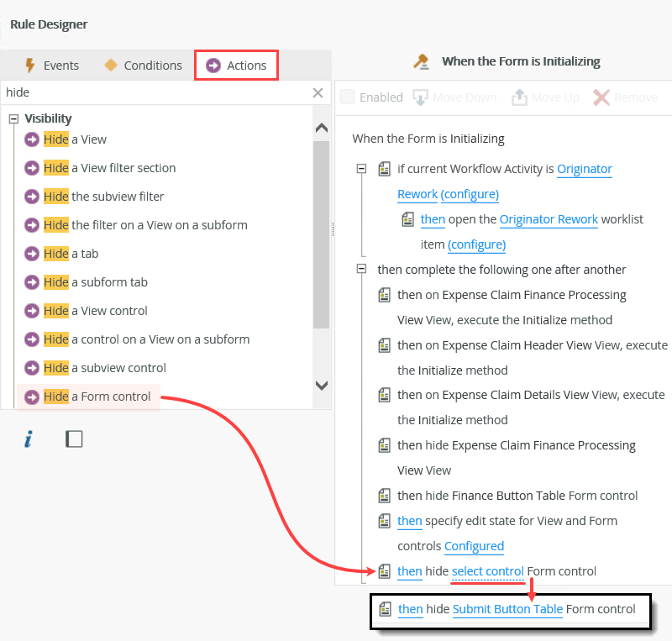Collapse the current Workflow Activity condition branch
This screenshot has height=641, width=672.
(x=361, y=168)
